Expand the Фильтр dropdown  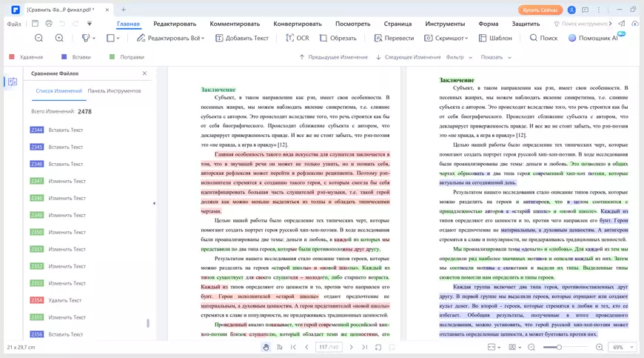point(459,57)
